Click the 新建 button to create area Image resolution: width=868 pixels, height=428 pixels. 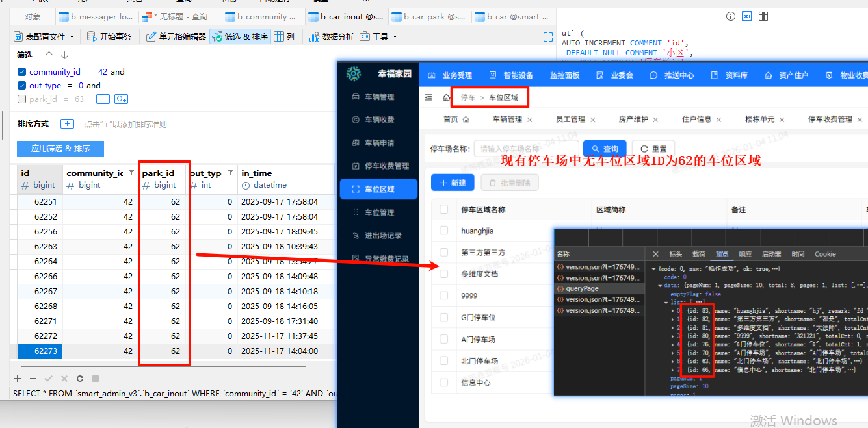452,183
